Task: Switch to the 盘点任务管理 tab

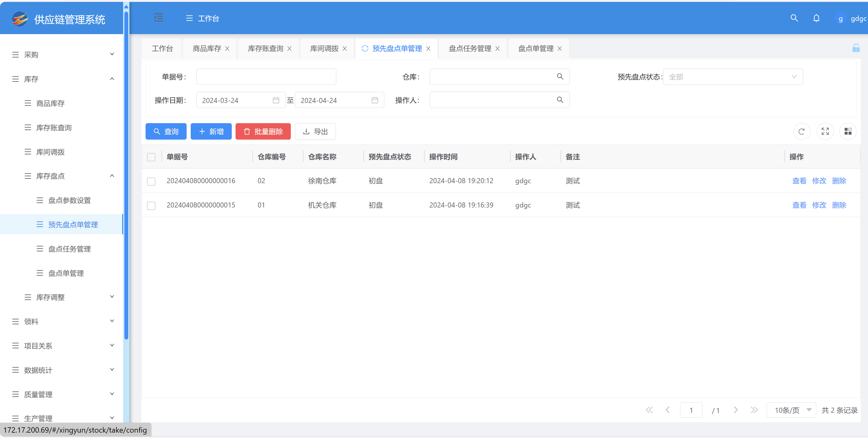Action: pyautogui.click(x=470, y=49)
